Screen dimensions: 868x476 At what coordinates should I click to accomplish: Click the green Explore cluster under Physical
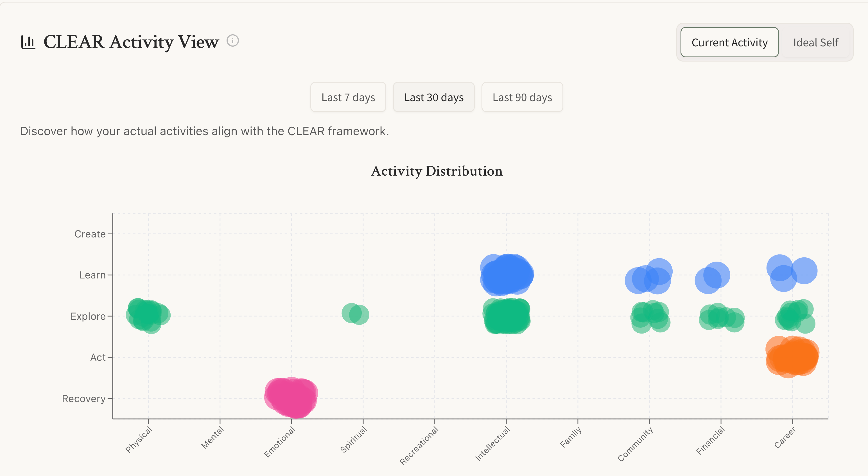coord(146,315)
